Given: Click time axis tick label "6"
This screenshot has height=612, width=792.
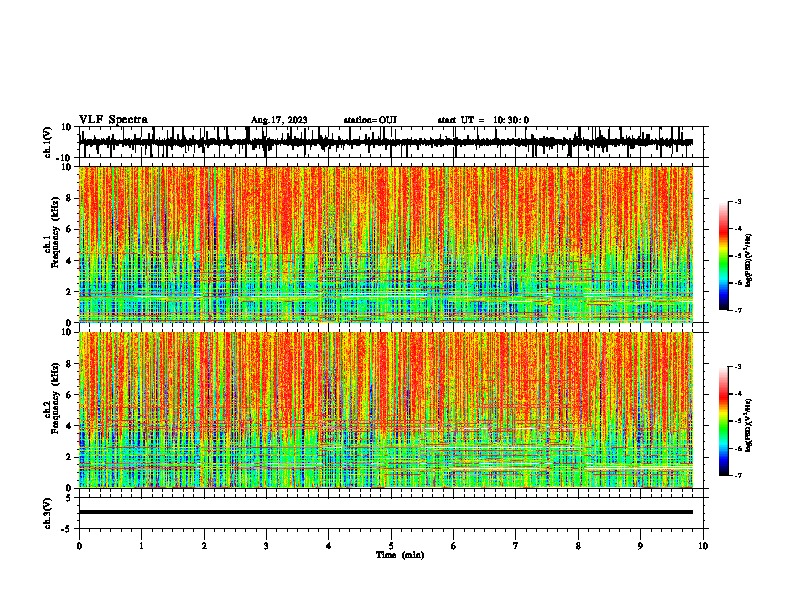Looking at the screenshot, I should point(454,546).
